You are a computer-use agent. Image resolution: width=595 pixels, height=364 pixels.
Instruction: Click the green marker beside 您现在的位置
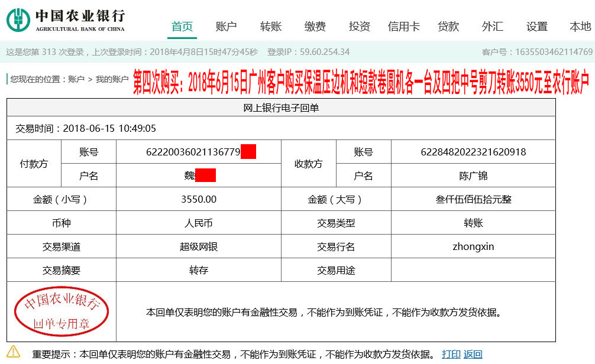(x=8, y=77)
